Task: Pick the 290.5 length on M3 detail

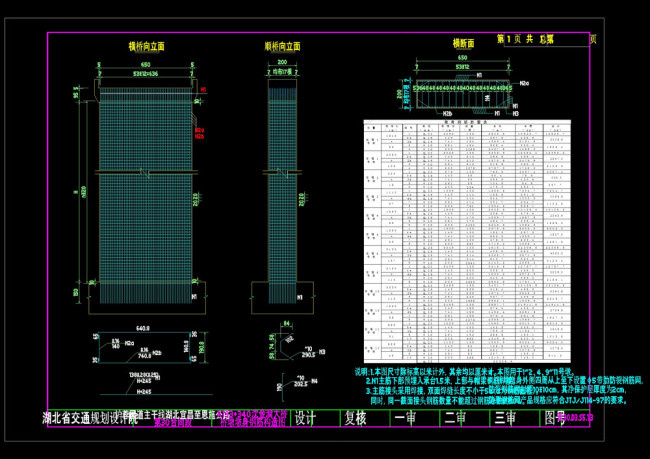Action: [308, 355]
